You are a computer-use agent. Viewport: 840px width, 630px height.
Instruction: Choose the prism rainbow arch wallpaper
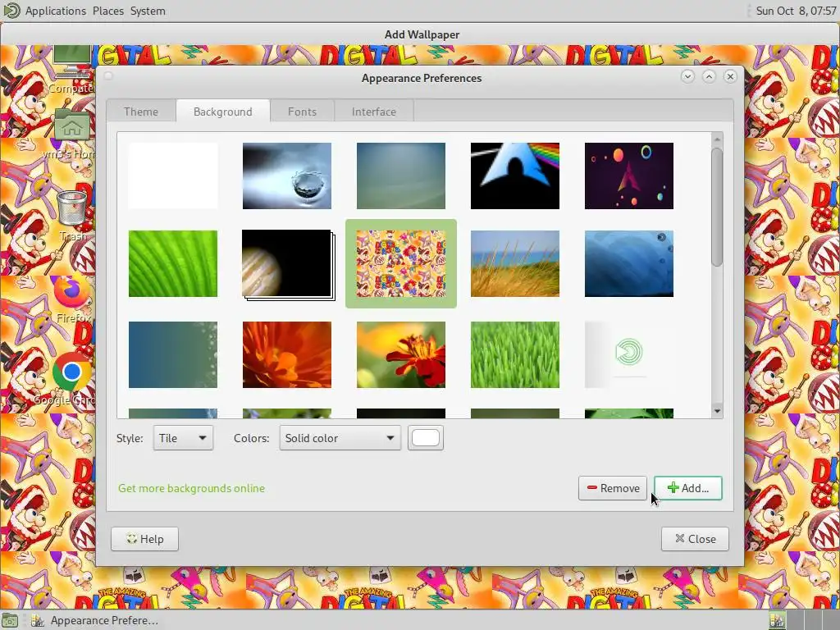click(515, 176)
